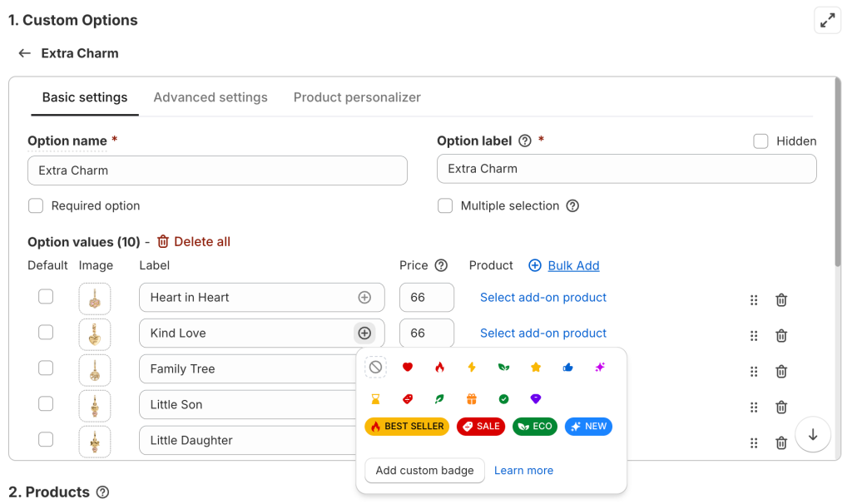The image size is (852, 504).
Task: Select the red heart badge icon
Action: tap(408, 367)
